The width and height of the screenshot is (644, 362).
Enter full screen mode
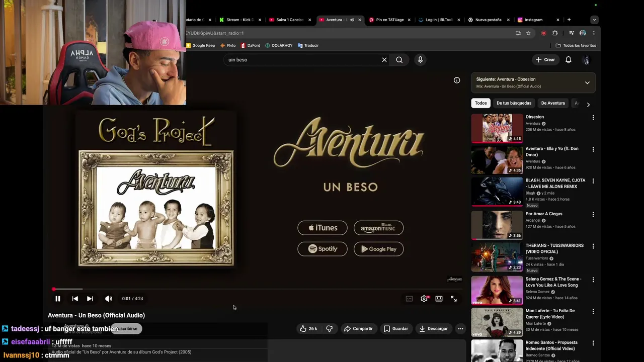[454, 299]
